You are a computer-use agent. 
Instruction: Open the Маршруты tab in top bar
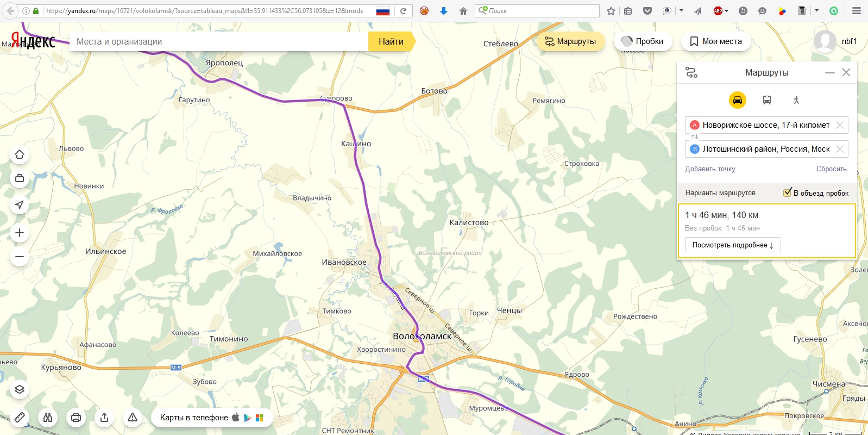tap(570, 41)
